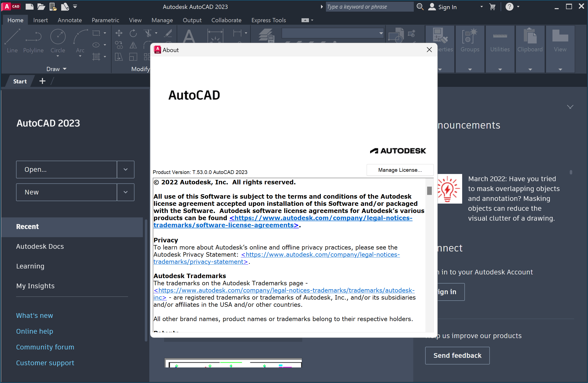Close the About dialog
Screen dimensions: 588x383
coord(429,50)
